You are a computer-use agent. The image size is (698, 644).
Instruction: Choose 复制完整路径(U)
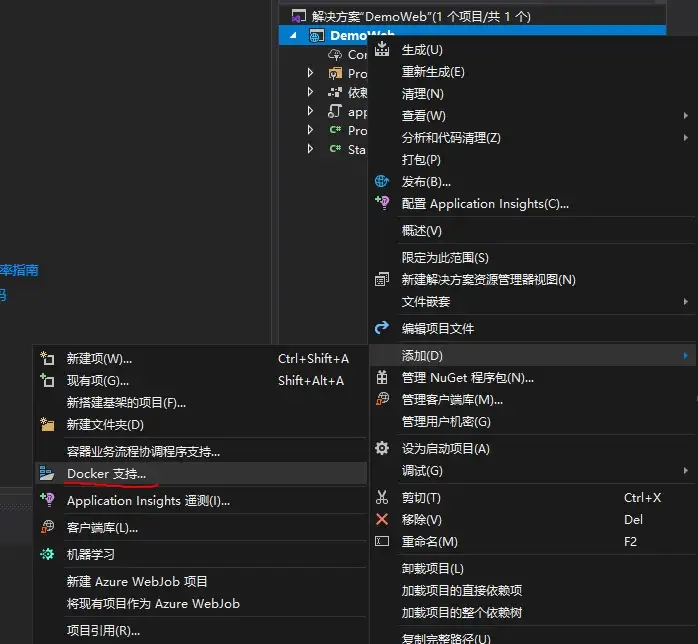[x=446, y=638]
